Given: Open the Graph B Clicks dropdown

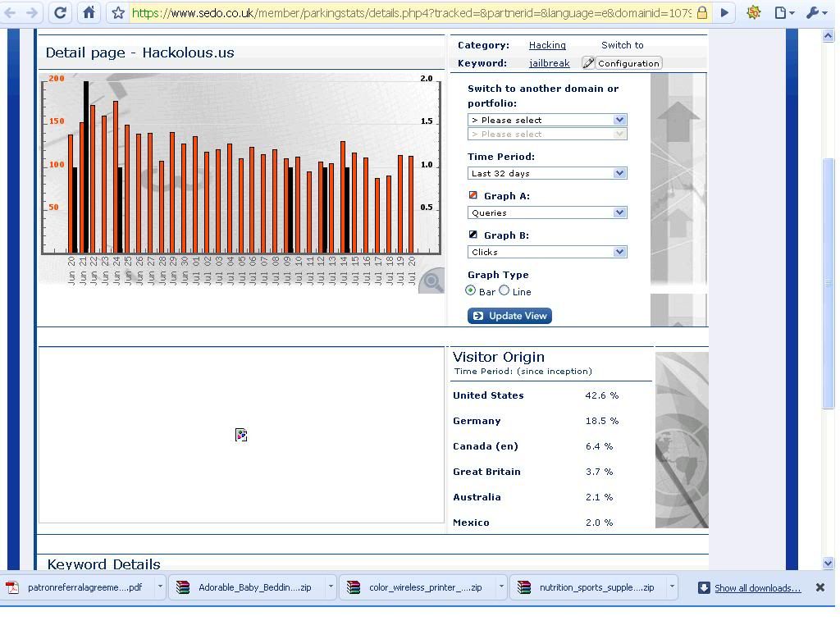Looking at the screenshot, I should point(547,252).
